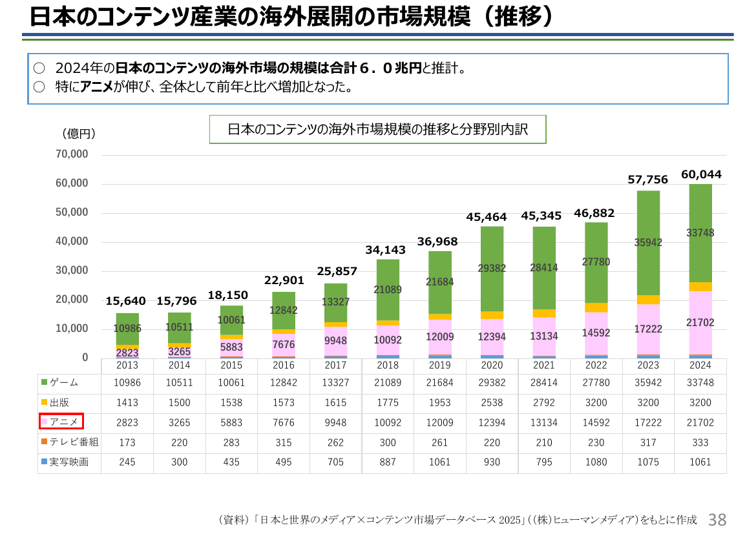
Task: Select table cell 10061 in the ゲーム row
Action: click(231, 383)
